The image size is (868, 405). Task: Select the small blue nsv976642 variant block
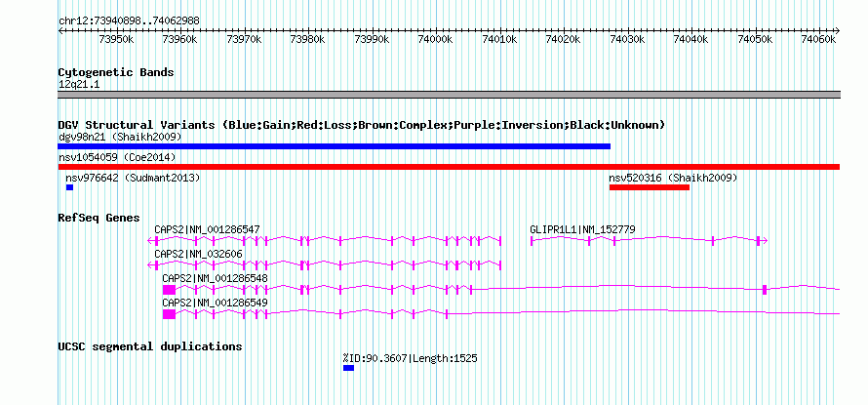tap(70, 187)
